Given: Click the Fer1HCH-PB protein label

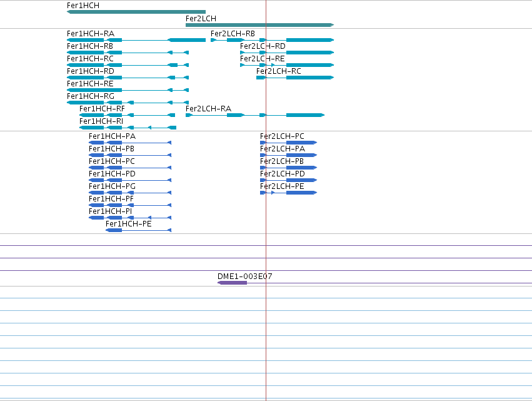Looking at the screenshot, I should pos(112,149).
